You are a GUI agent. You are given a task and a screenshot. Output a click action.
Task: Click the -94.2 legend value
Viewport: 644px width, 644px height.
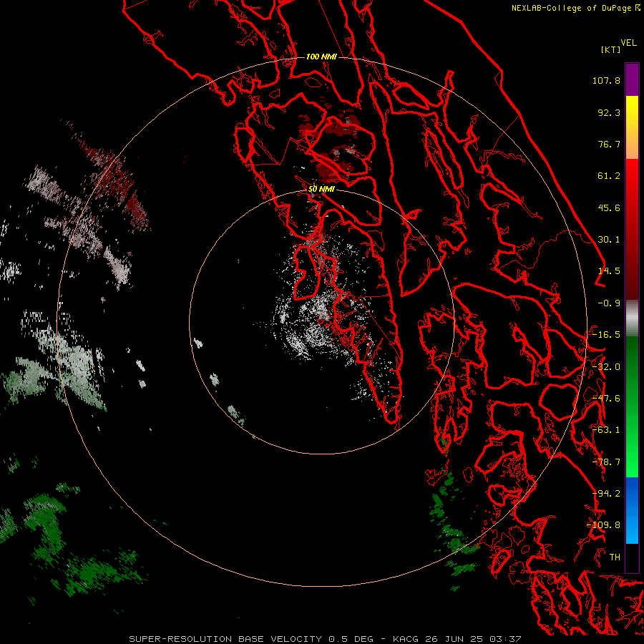(x=606, y=494)
